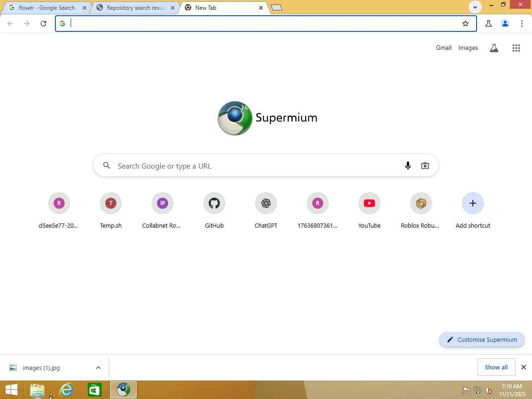This screenshot has height=399, width=532.
Task: Focus the address bar field
Action: coord(266,24)
